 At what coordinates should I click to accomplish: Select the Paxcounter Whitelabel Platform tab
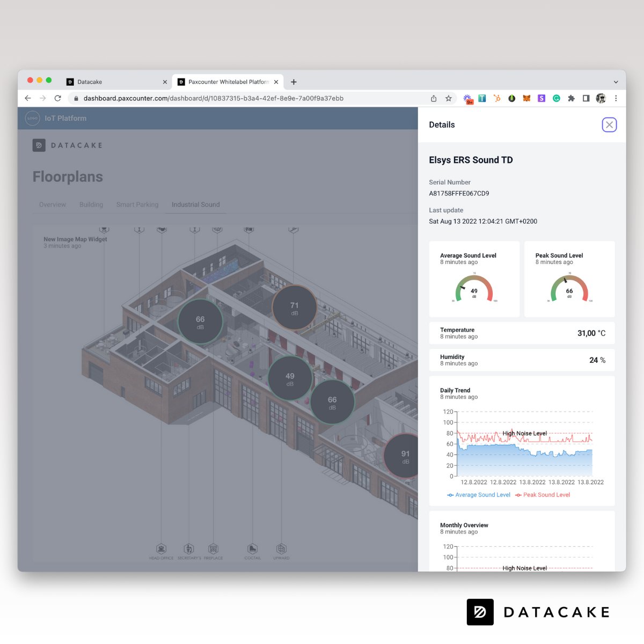pyautogui.click(x=228, y=82)
